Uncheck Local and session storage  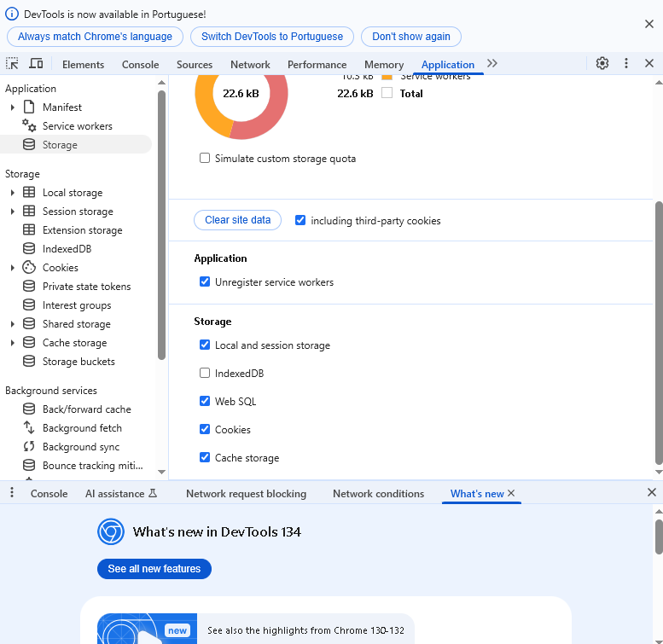coord(205,345)
